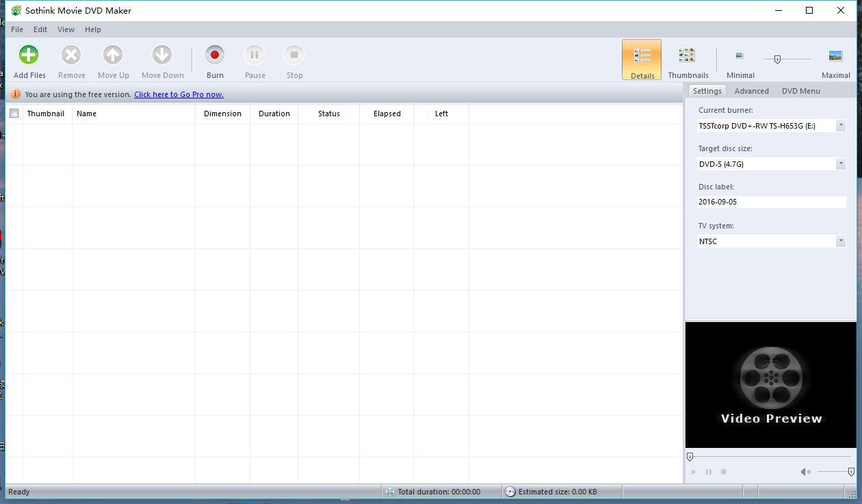
Task: Open the Help menu
Action: 93,29
